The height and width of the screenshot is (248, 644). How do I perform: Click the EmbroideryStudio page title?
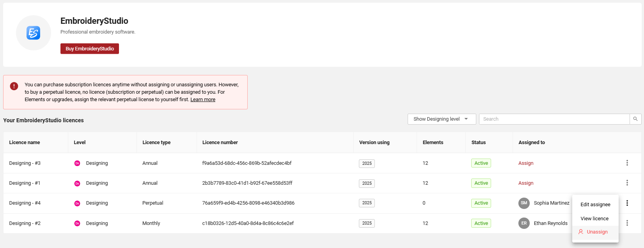click(x=94, y=21)
